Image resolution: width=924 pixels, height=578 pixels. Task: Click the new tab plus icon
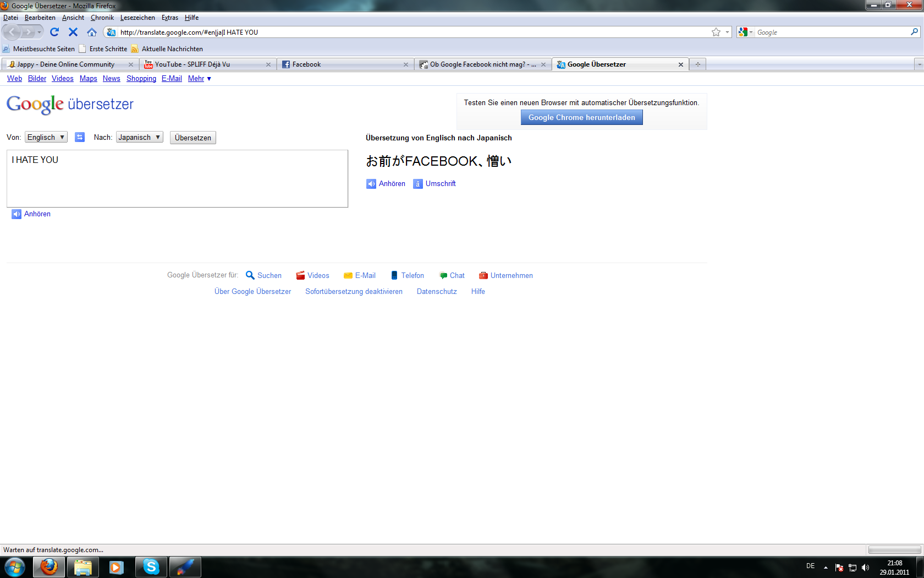(697, 64)
